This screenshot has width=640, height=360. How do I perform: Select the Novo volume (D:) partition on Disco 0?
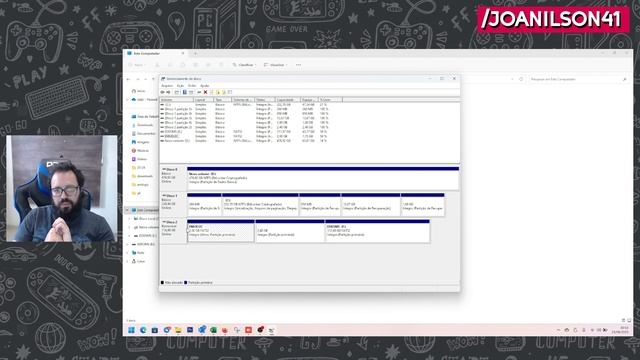[323, 178]
